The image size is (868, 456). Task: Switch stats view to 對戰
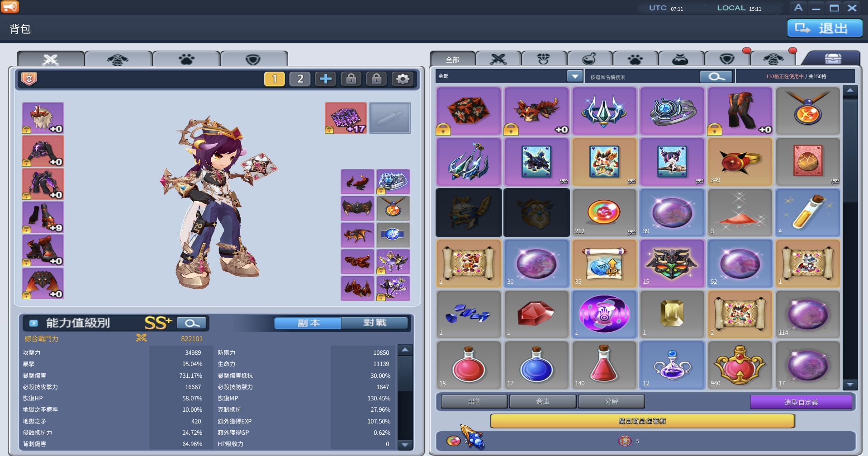375,323
